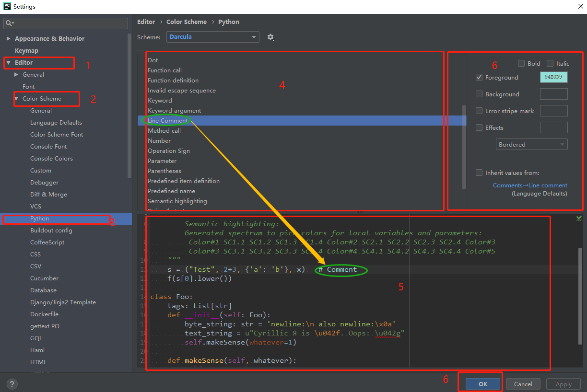
Task: Uncheck the Foreground checkbox
Action: 479,77
